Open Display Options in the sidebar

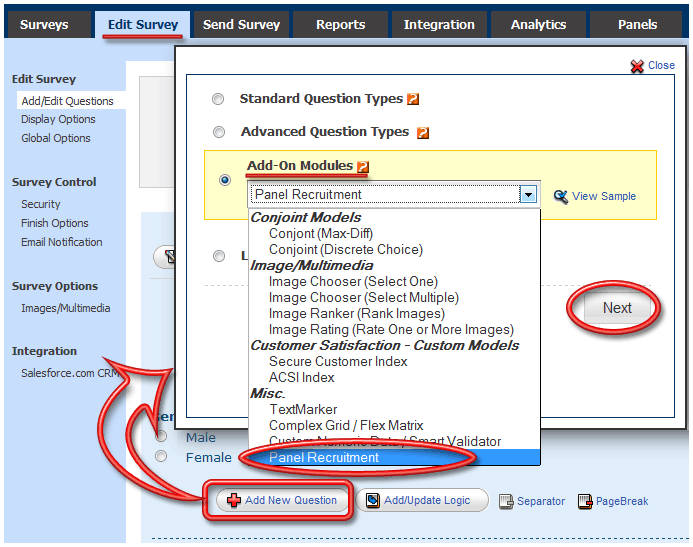pos(58,119)
